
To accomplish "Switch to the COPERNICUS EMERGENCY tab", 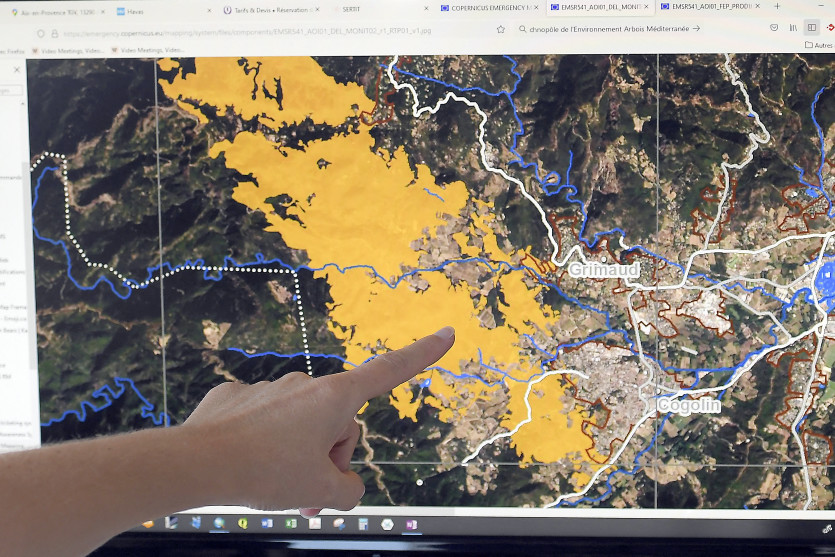I will point(487,7).
